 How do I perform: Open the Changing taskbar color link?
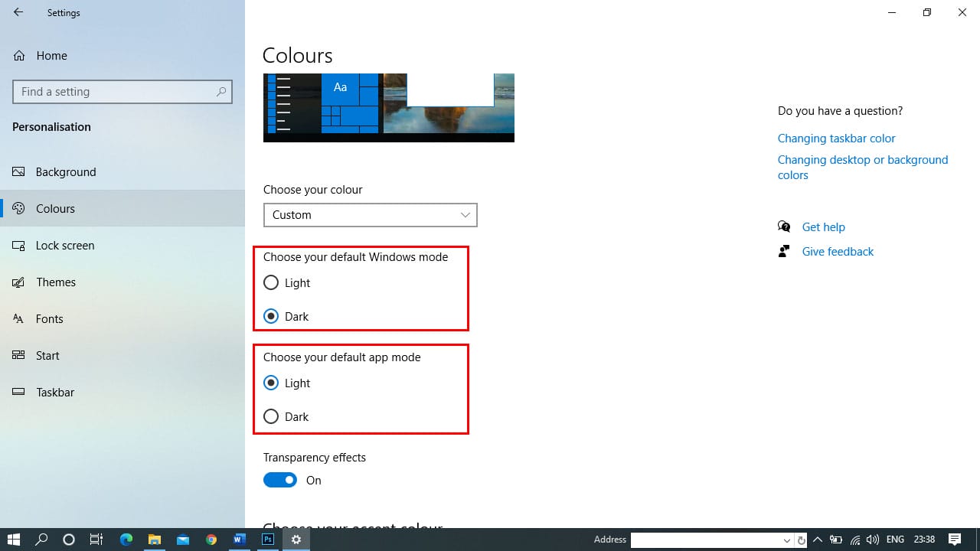[x=836, y=139]
